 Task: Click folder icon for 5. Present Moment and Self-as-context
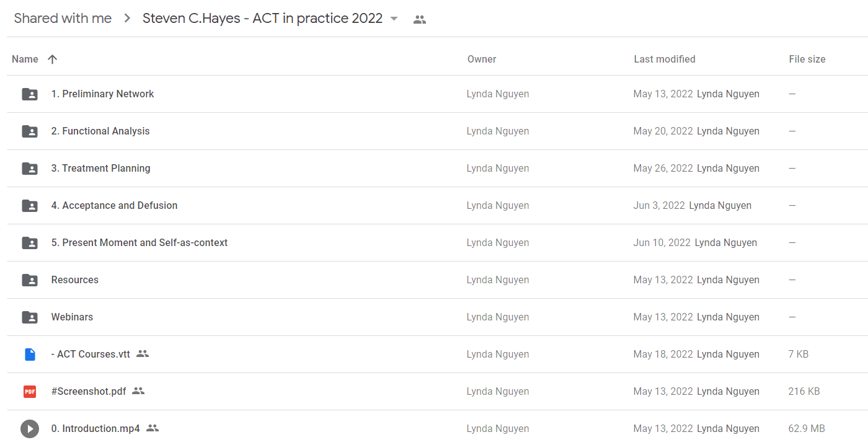pyautogui.click(x=30, y=243)
